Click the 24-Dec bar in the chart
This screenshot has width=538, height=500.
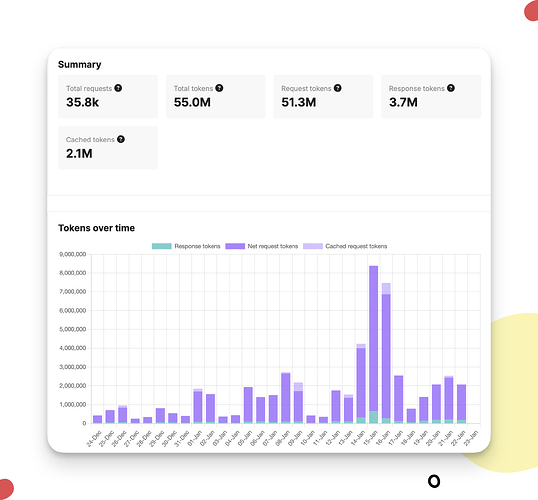click(x=97, y=419)
